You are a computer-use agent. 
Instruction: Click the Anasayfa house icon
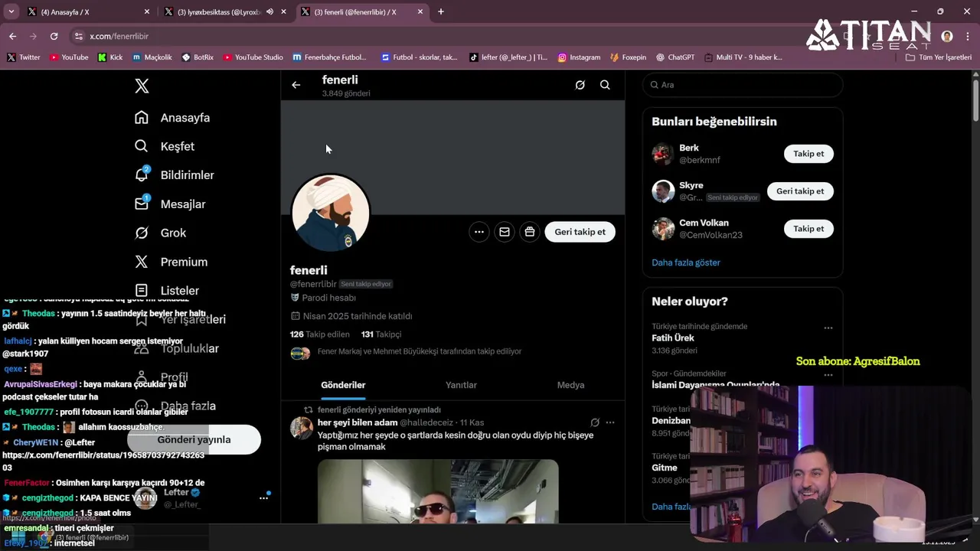142,118
